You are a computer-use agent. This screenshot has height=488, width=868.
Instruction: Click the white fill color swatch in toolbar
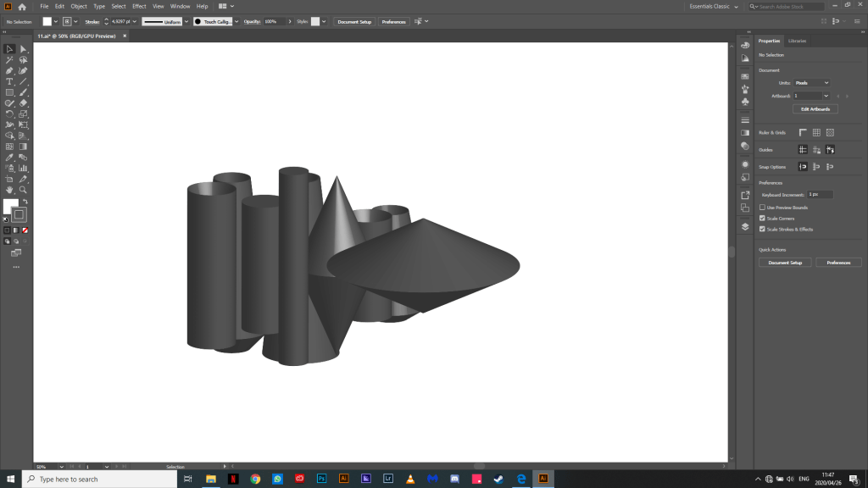point(10,207)
